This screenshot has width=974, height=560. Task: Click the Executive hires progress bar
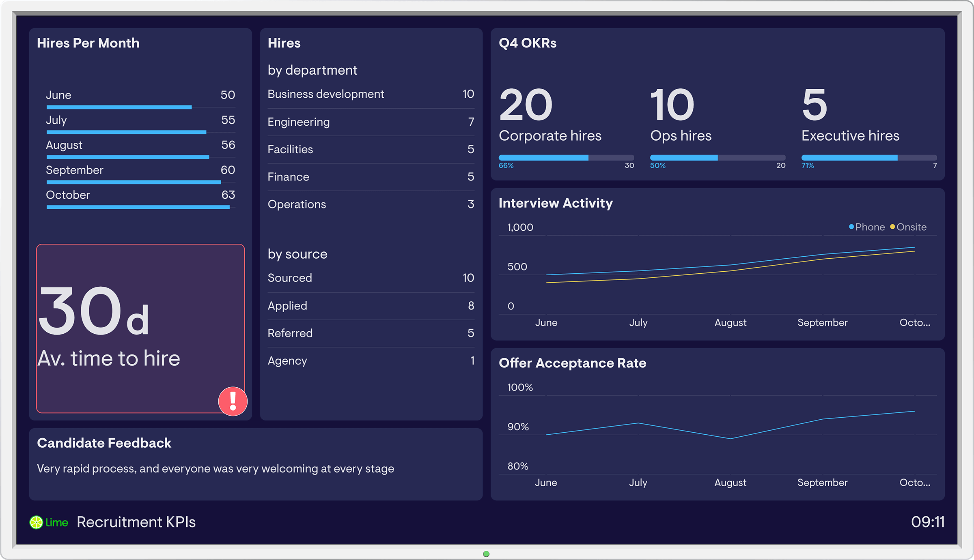(869, 158)
